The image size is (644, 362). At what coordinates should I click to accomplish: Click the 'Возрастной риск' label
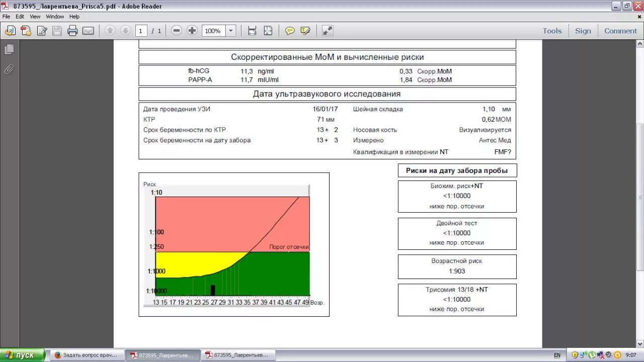coord(457,261)
